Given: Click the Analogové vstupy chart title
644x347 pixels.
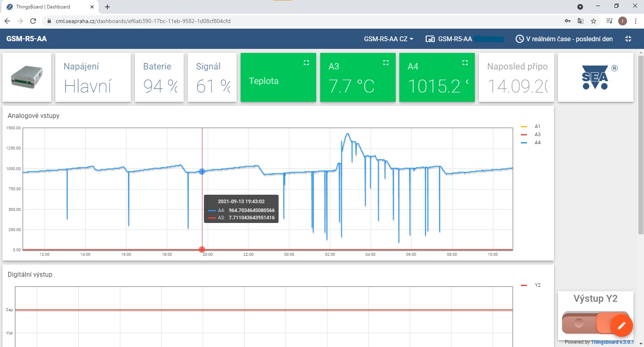Looking at the screenshot, I should point(34,116).
